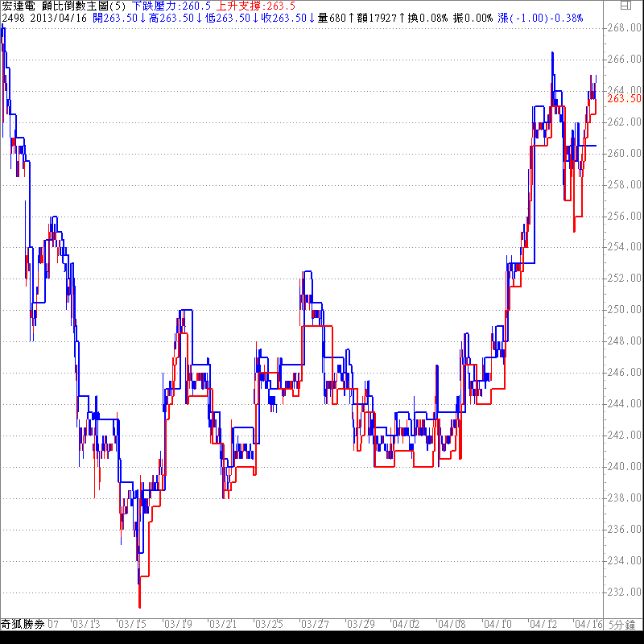
Task: Click the 232.00 price axis label
Action: 623,592
